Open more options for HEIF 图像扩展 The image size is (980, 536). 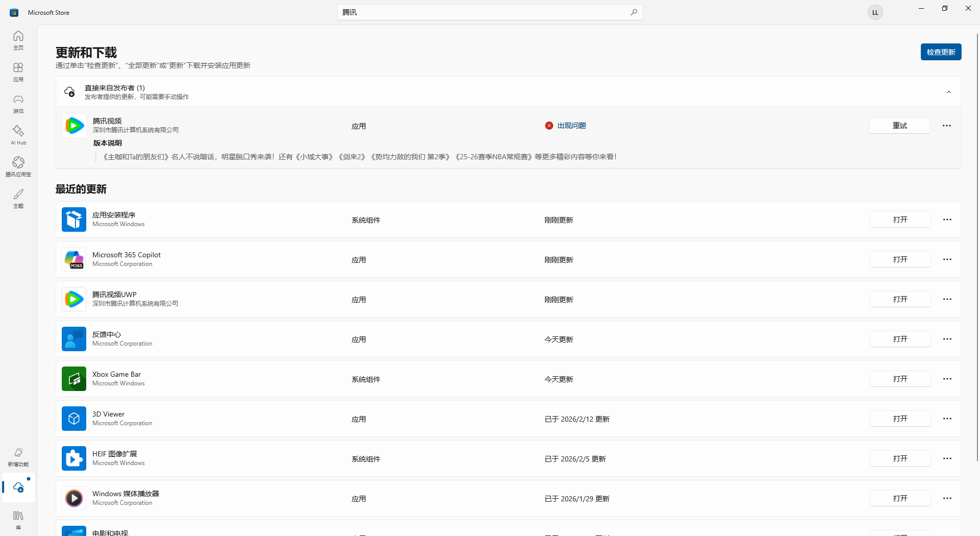pos(947,458)
